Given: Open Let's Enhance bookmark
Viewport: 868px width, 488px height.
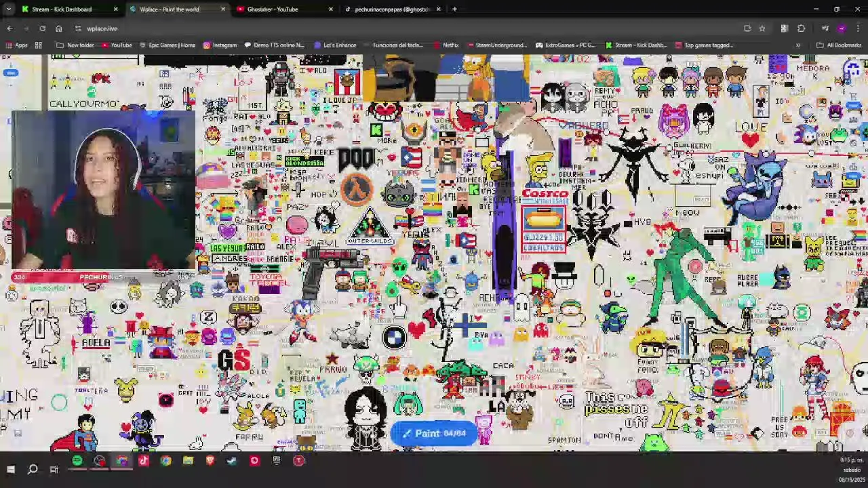Looking at the screenshot, I should click(335, 45).
